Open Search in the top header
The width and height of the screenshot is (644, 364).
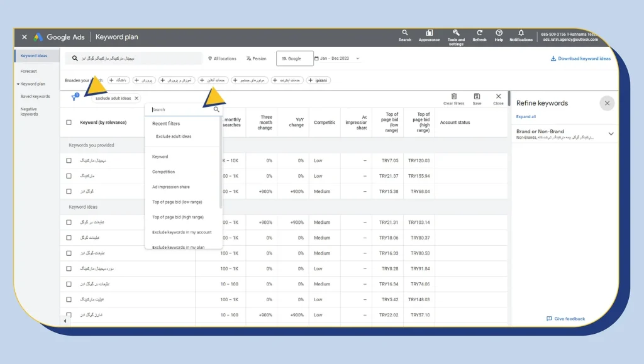tap(404, 35)
